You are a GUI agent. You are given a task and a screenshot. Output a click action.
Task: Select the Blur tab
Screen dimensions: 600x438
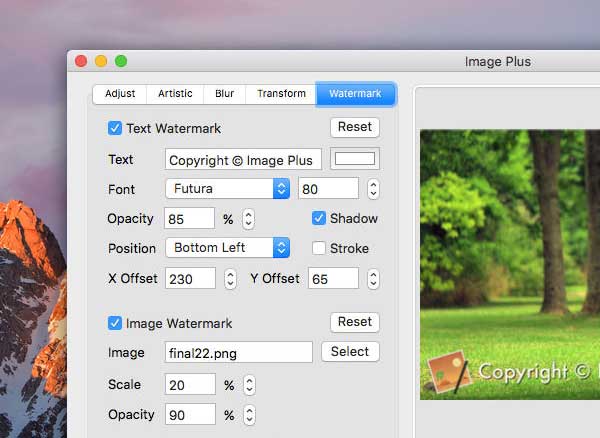point(225,94)
